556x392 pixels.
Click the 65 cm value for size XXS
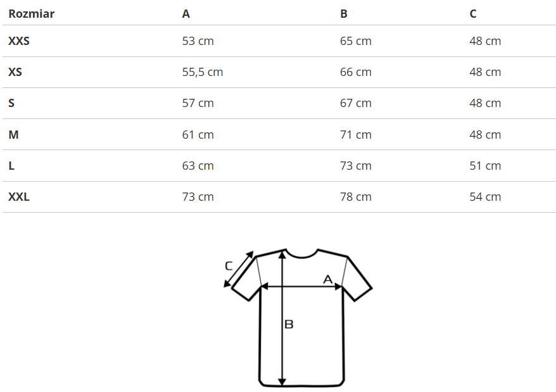pyautogui.click(x=356, y=41)
